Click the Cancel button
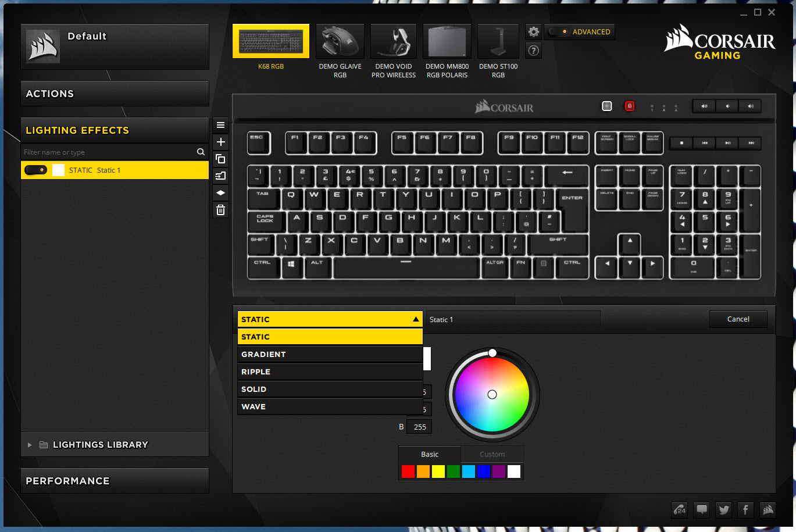The height and width of the screenshot is (532, 796). click(x=738, y=319)
